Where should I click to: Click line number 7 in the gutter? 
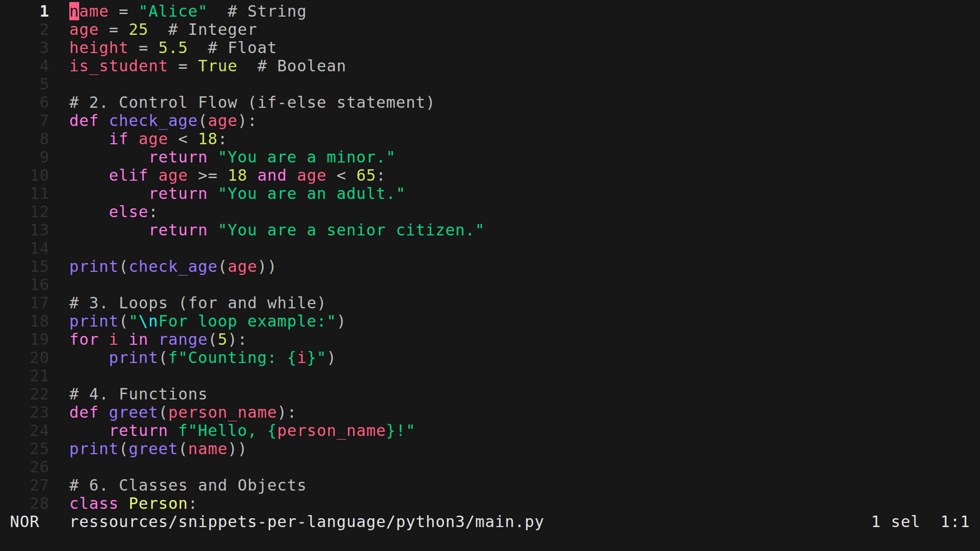pyautogui.click(x=44, y=121)
